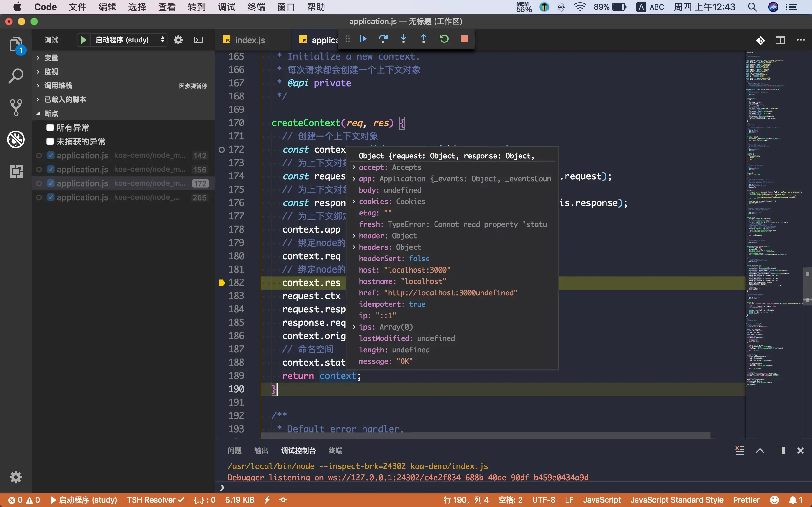
Task: Click the Step Out debug icon
Action: 423,39
